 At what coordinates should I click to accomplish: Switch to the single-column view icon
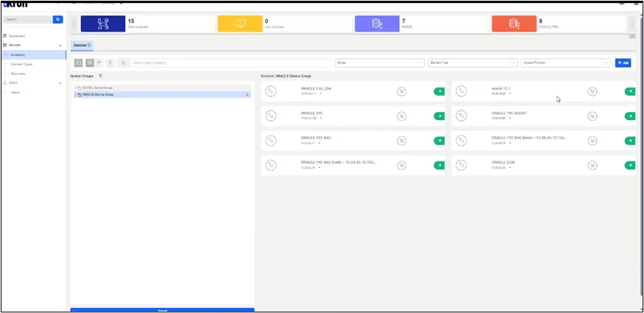(x=79, y=63)
